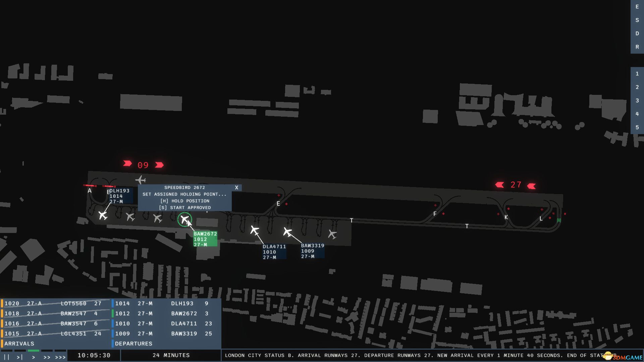This screenshot has height=362, width=644.
Task: Close the Speedbird 2672 command popup
Action: 236,188
